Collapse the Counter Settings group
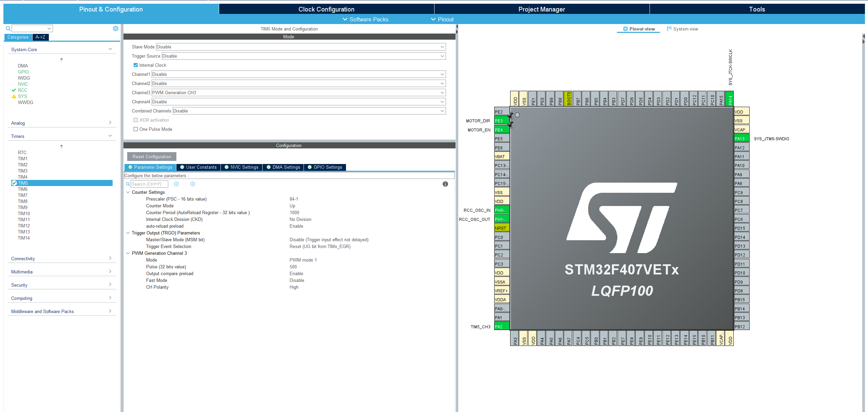This screenshot has height=412, width=868. [128, 192]
